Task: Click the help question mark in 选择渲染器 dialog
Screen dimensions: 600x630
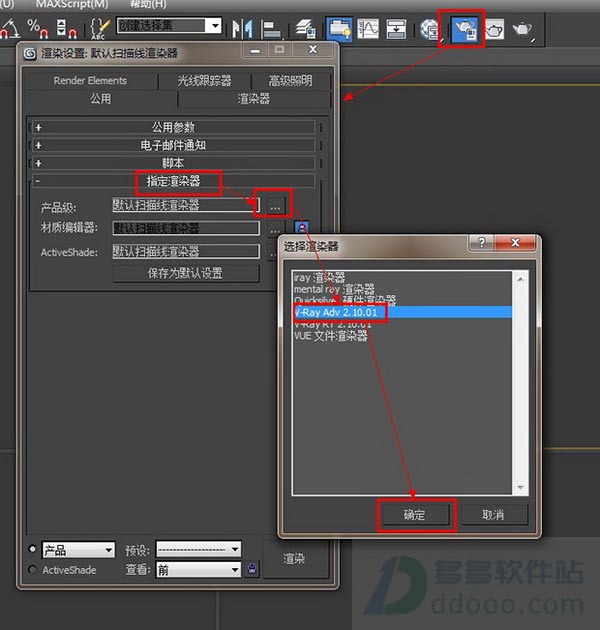Action: [x=481, y=242]
